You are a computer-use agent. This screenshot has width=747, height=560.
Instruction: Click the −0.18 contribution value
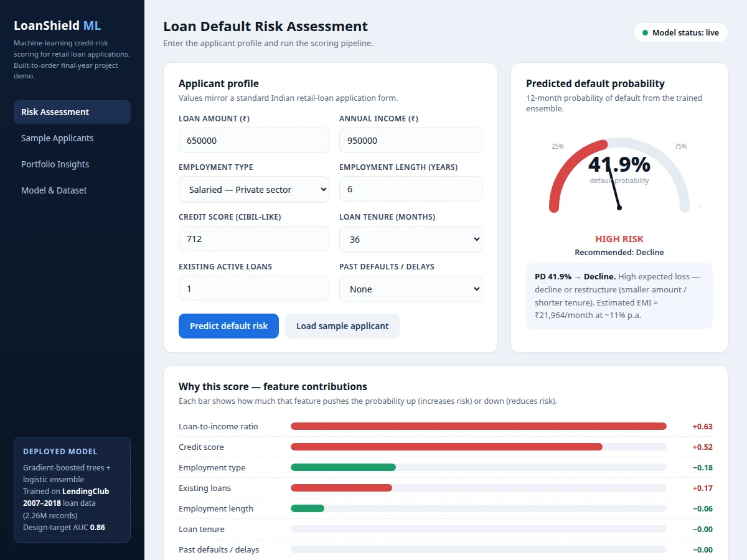point(703,468)
